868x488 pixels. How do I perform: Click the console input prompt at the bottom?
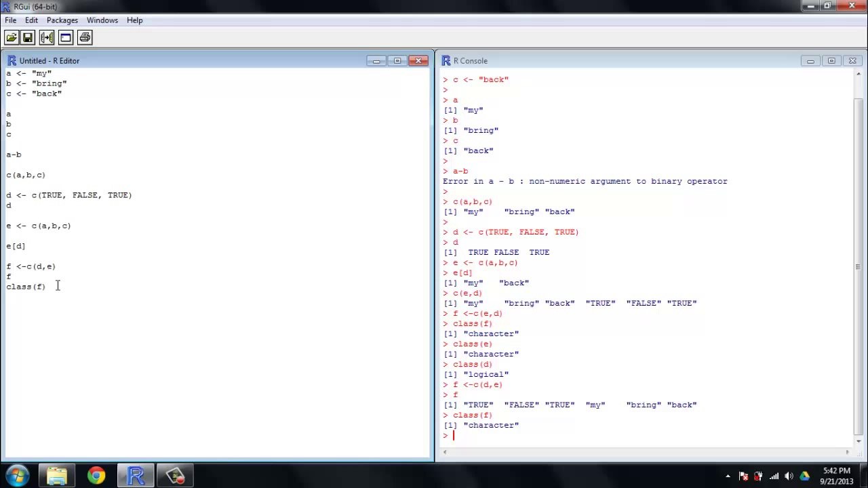pyautogui.click(x=454, y=435)
